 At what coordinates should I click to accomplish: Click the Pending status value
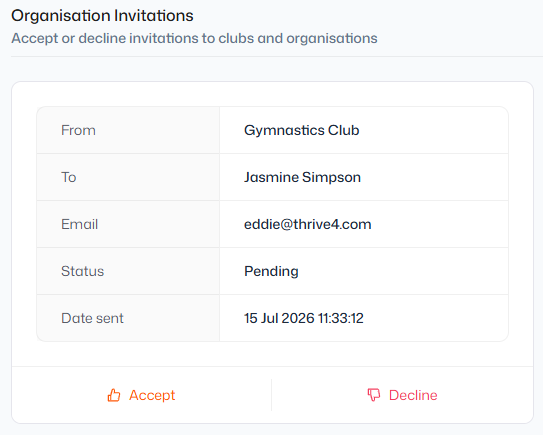(x=271, y=271)
